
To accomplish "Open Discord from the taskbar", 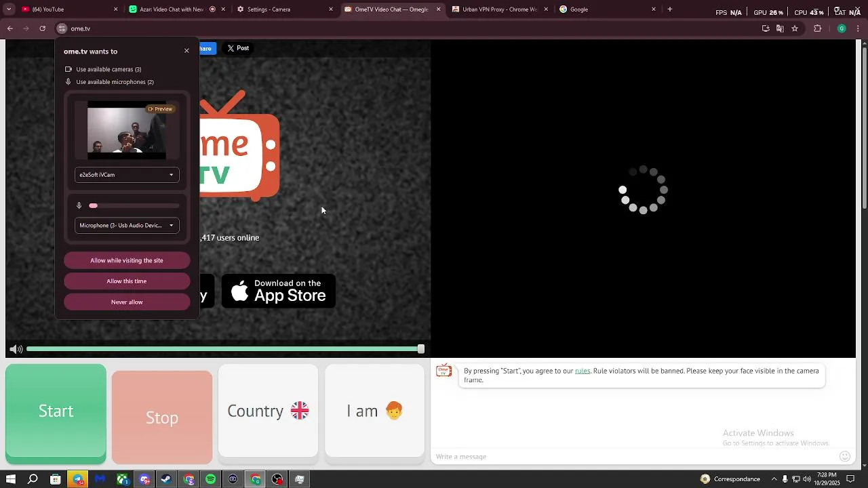I will tap(144, 479).
